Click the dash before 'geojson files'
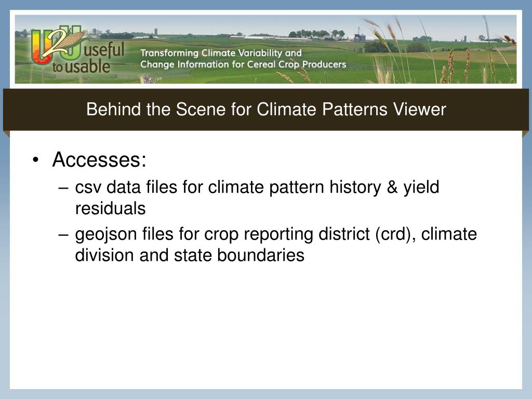The image size is (532, 399). click(63, 235)
